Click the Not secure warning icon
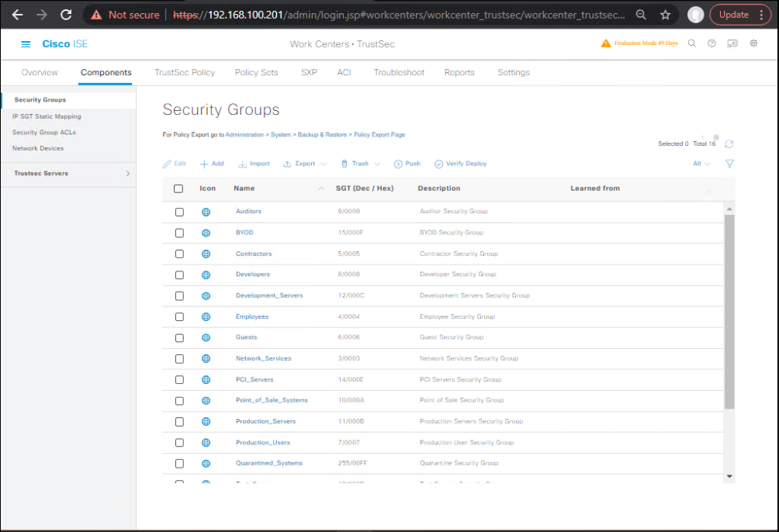This screenshot has height=532, width=779. coord(96,15)
